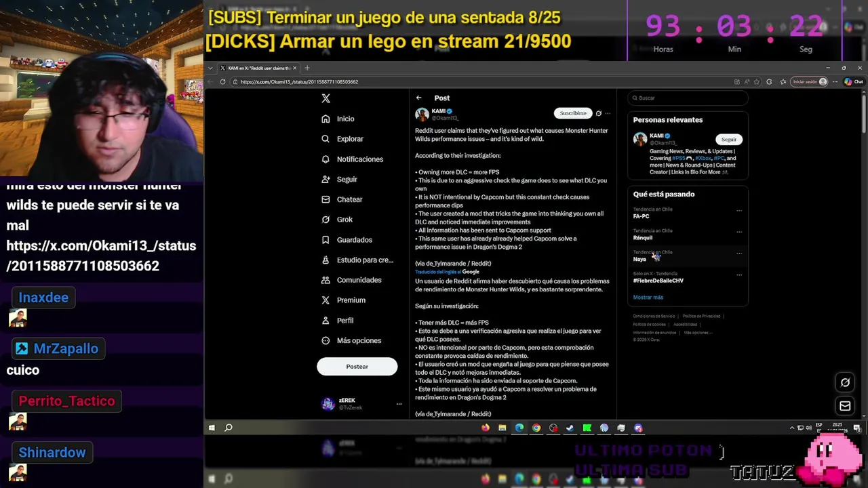Click the browser back arrow
Screen dimensions: 868x488
(x=211, y=82)
